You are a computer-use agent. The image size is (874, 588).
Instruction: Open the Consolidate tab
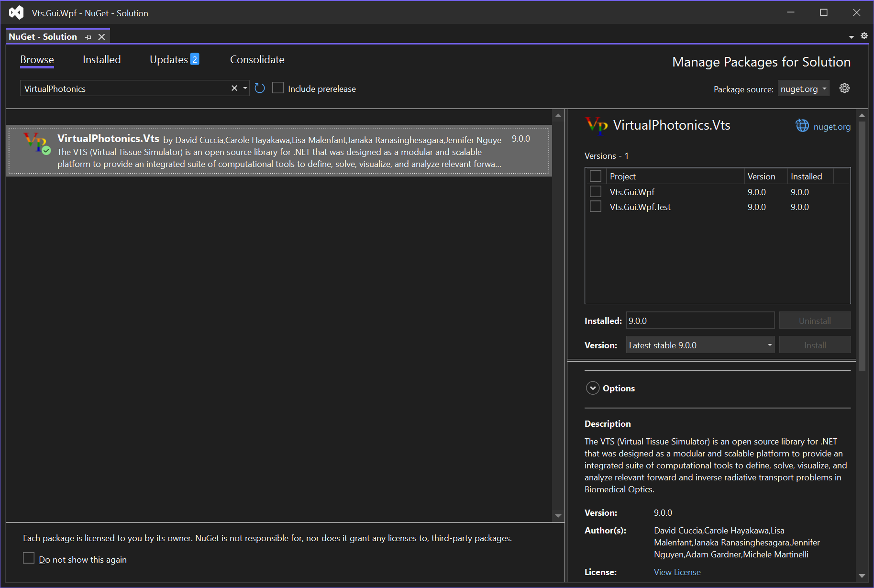coord(257,60)
